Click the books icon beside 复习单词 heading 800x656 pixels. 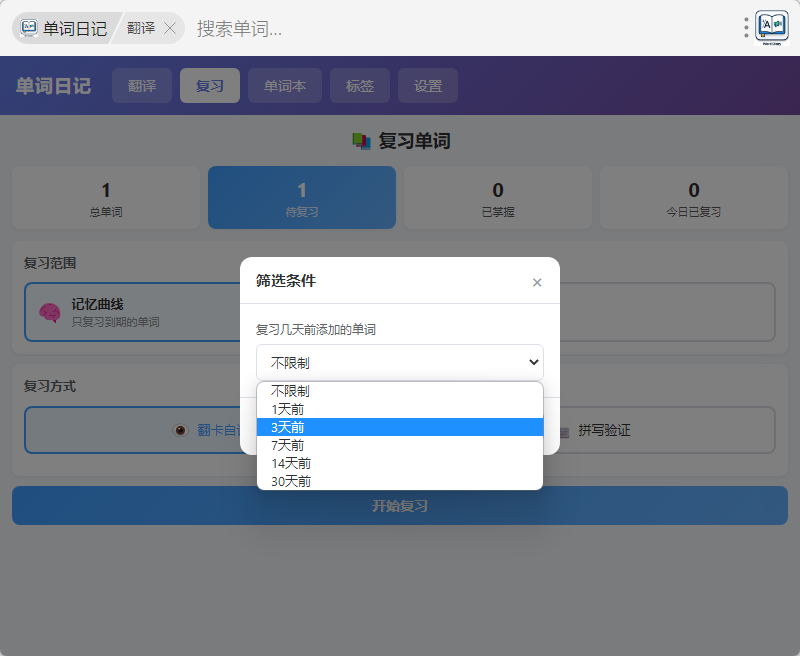click(361, 141)
